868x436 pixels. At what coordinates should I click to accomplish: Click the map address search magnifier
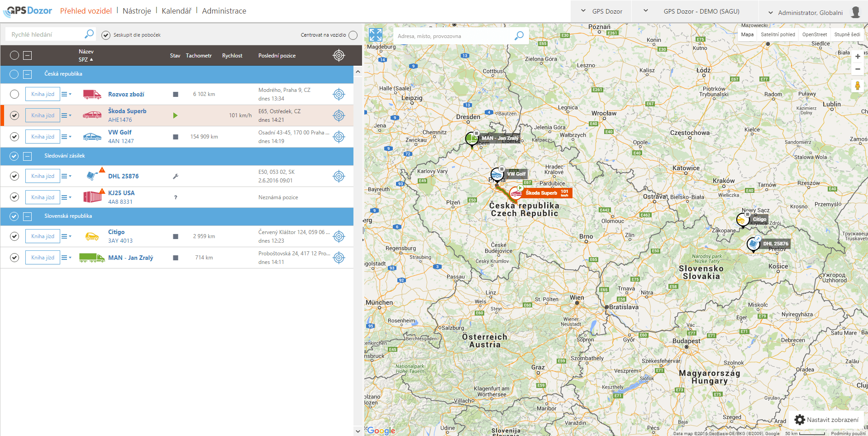tap(519, 36)
